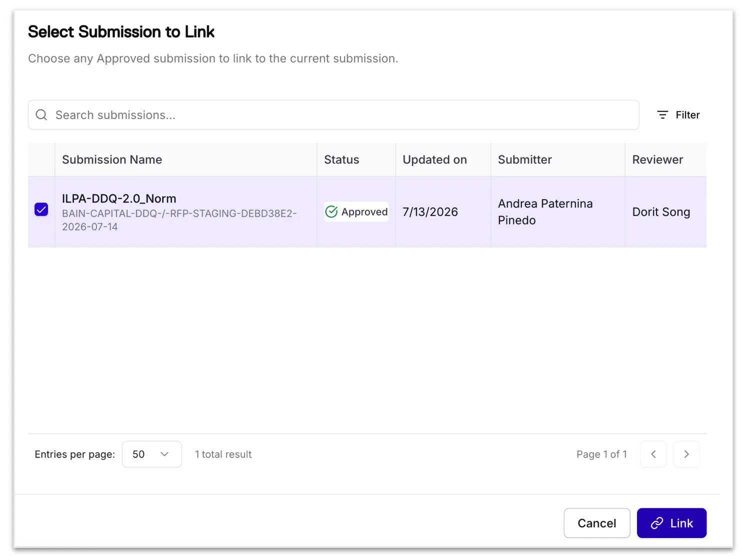744x560 pixels.
Task: Click the BAIN-CAPITAL-DDQ staging ID text
Action: [179, 220]
